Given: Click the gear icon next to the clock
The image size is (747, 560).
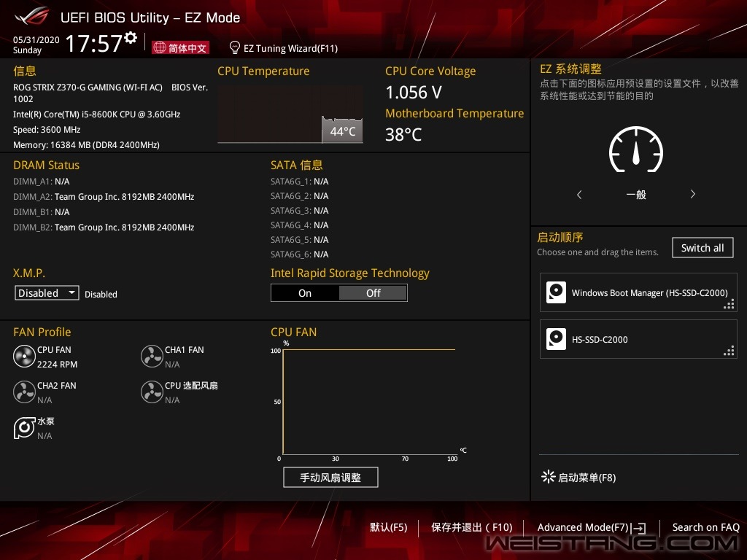Looking at the screenshot, I should (x=131, y=38).
